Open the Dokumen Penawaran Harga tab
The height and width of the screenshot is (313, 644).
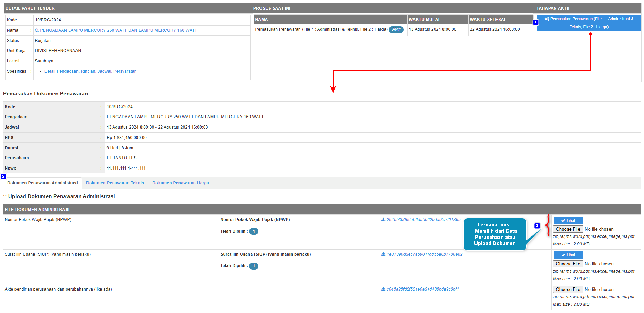click(181, 183)
